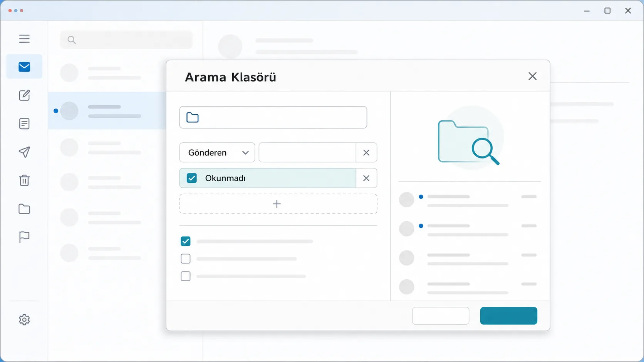
Task: Open the Flagged flag icon
Action: coord(24,237)
